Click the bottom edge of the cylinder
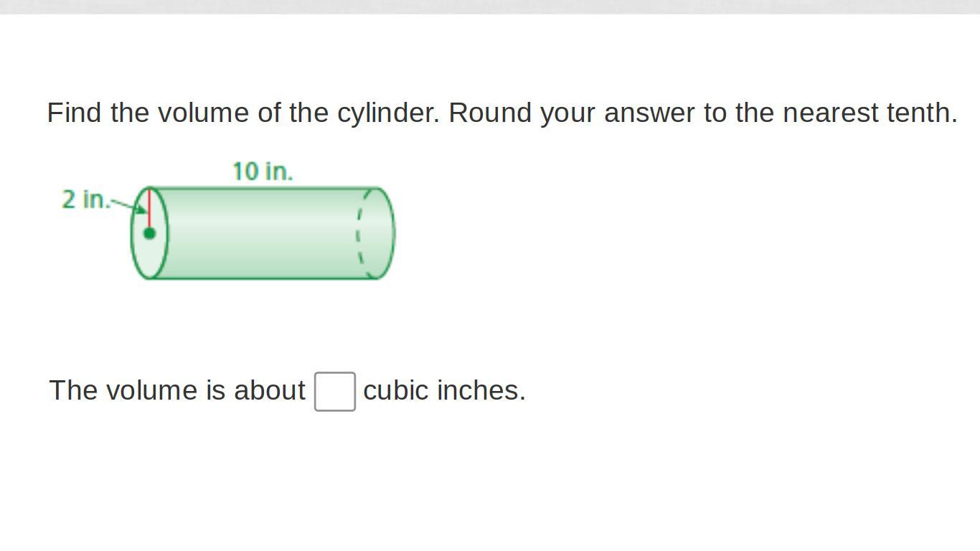 tap(263, 278)
